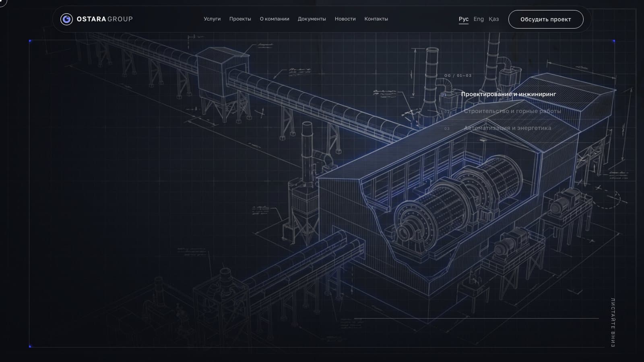This screenshot has height=362, width=644.
Task: Open the О компании page
Action: 275,19
